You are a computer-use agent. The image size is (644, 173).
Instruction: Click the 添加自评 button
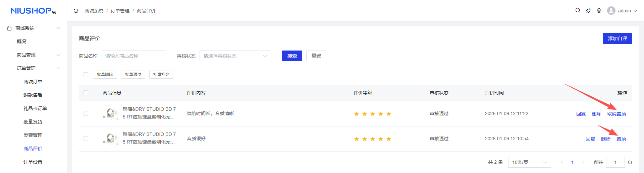617,38
